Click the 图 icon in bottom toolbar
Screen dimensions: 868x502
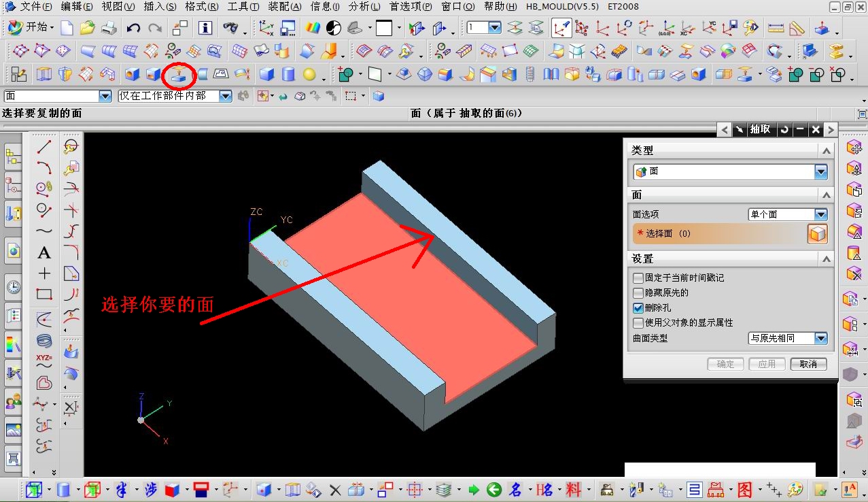pyautogui.click(x=745, y=489)
